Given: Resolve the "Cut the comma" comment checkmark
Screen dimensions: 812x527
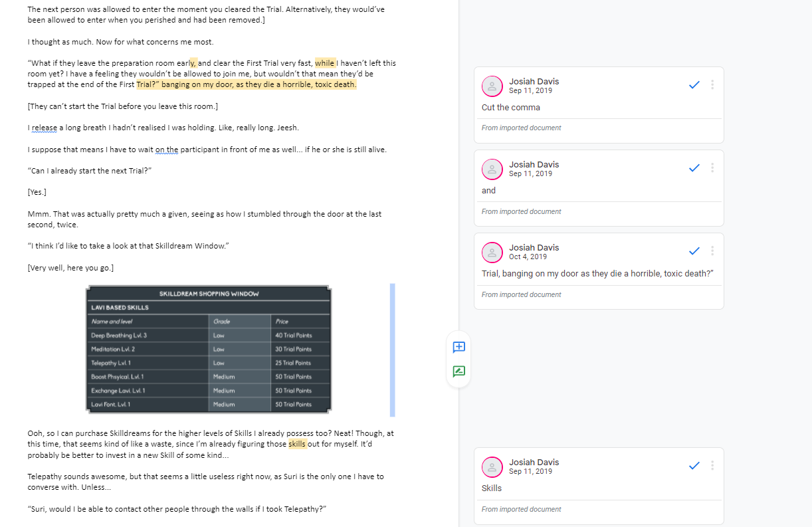Looking at the screenshot, I should [x=694, y=84].
